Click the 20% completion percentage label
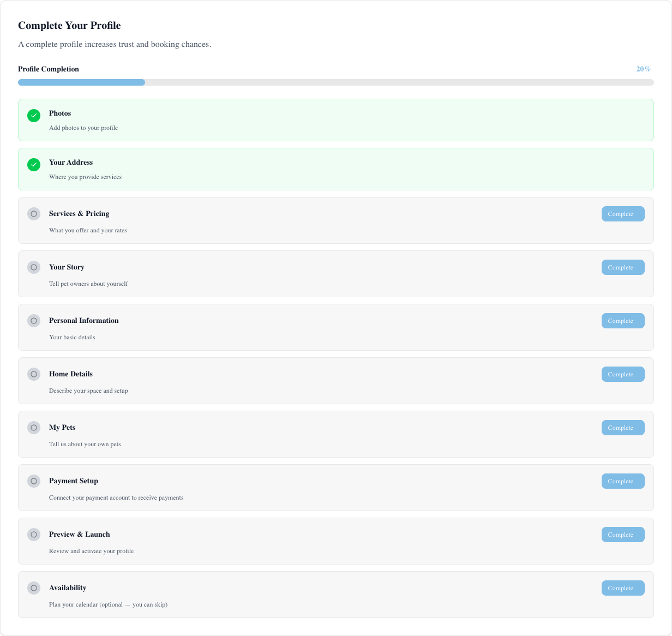This screenshot has width=672, height=636. 643,69
